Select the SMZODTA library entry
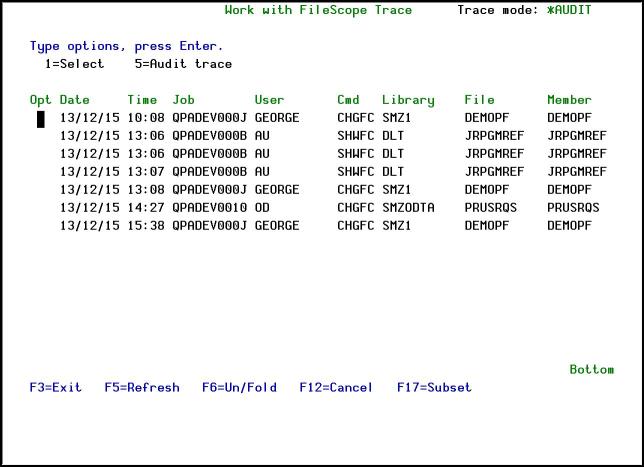This screenshot has height=467, width=644. [408, 208]
